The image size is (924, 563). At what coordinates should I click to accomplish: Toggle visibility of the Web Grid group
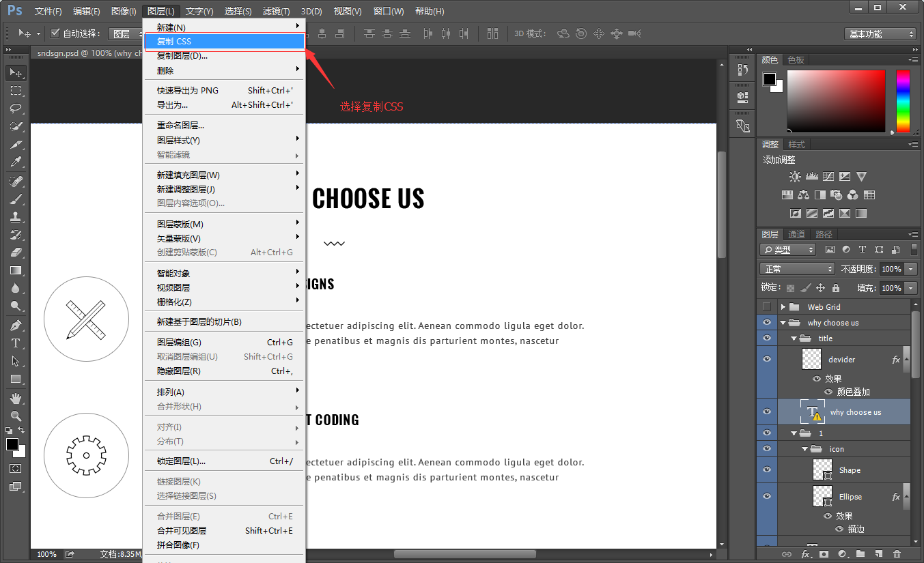(x=766, y=307)
